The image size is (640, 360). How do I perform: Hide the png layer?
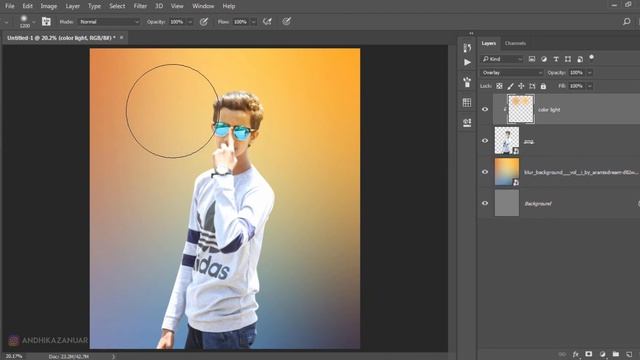pos(485,141)
